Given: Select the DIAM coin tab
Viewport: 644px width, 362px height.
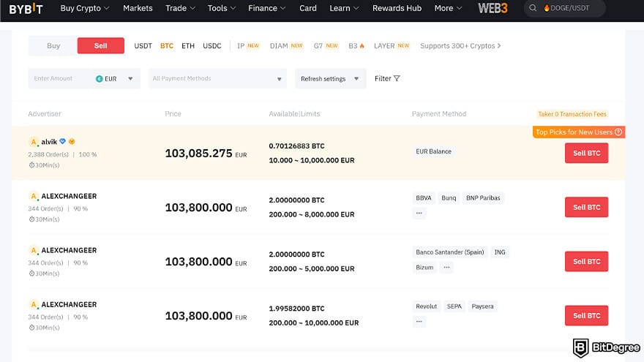Looking at the screenshot, I should click(286, 46).
